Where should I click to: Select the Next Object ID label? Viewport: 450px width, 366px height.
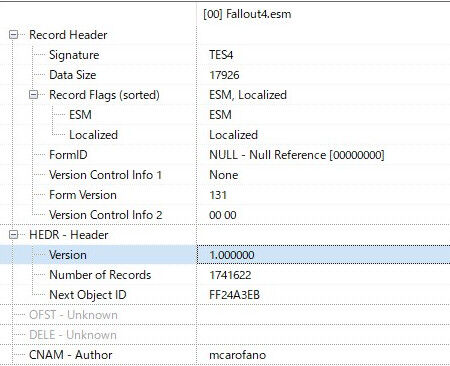tap(88, 295)
